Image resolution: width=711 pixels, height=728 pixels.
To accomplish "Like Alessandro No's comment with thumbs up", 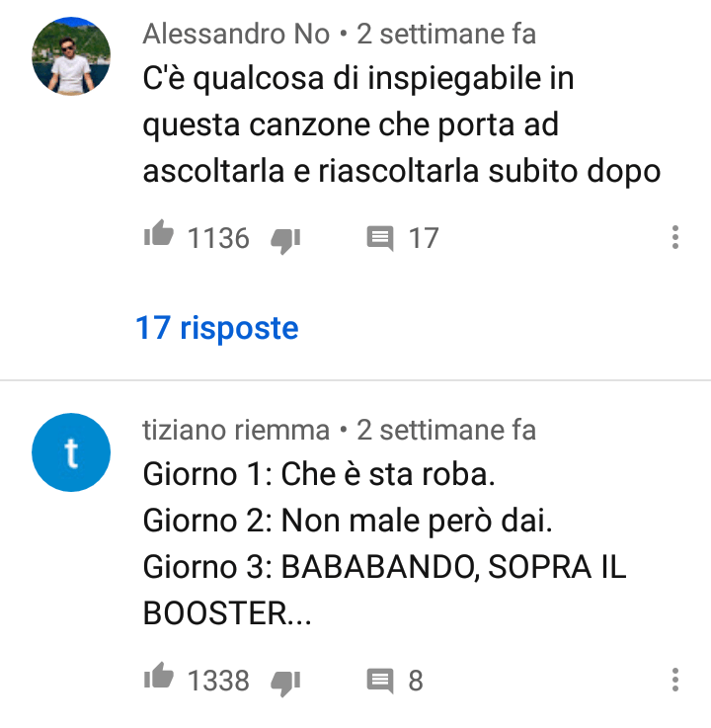I will [159, 233].
